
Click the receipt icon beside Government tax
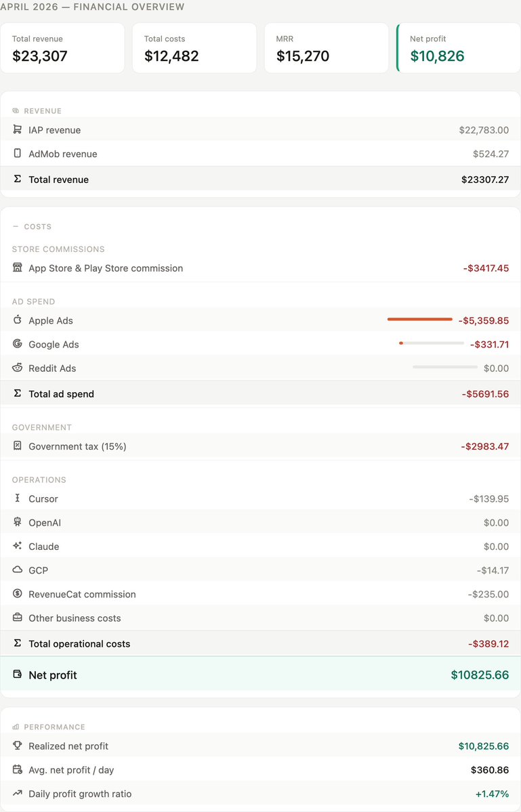[x=17, y=446]
